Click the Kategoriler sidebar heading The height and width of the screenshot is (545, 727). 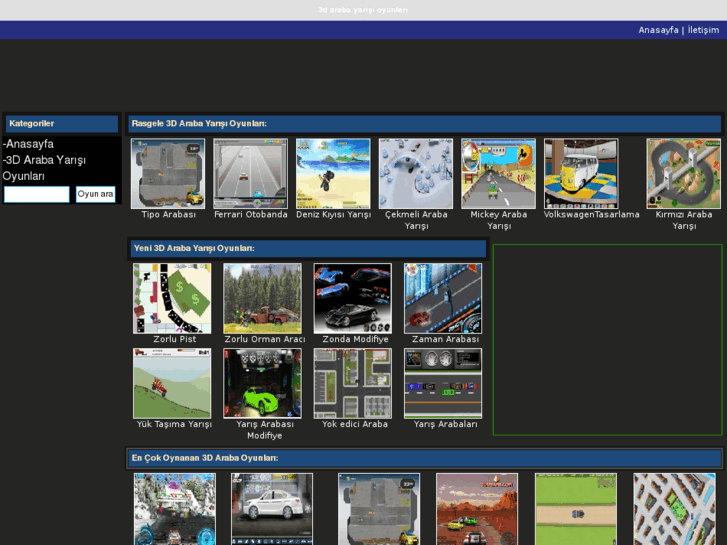(x=32, y=123)
